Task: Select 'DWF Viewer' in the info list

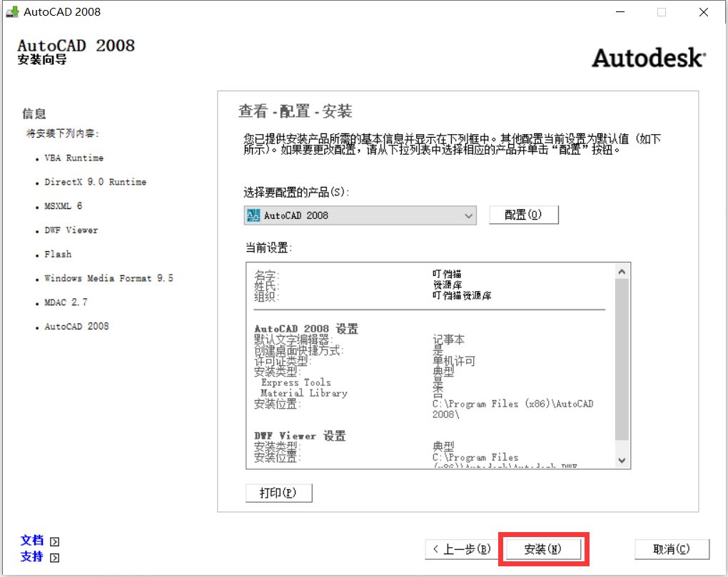Action: 71,230
